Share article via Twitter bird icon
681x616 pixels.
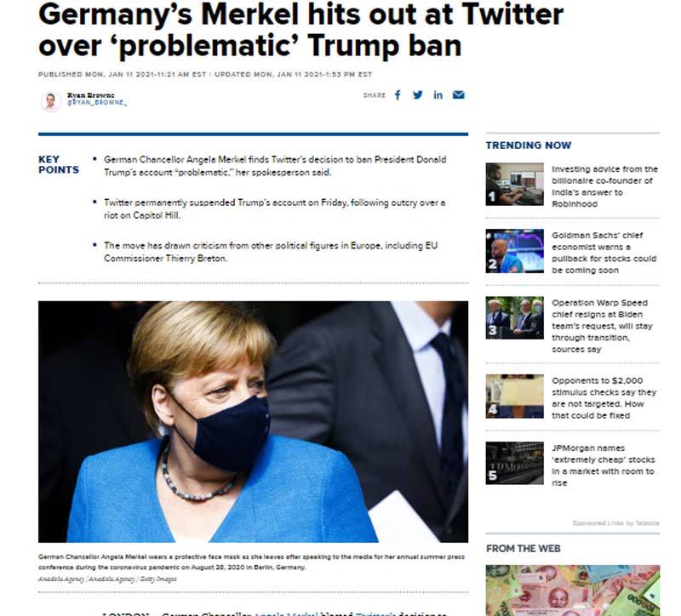(x=417, y=95)
